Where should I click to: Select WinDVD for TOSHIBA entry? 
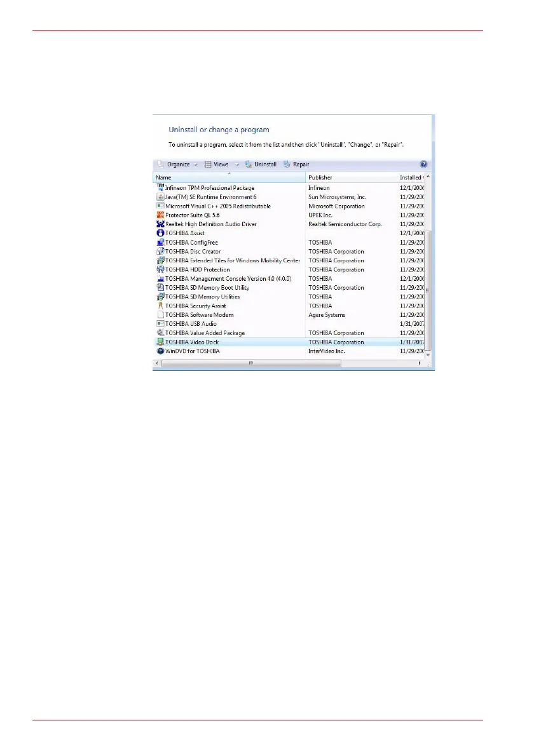click(x=193, y=351)
